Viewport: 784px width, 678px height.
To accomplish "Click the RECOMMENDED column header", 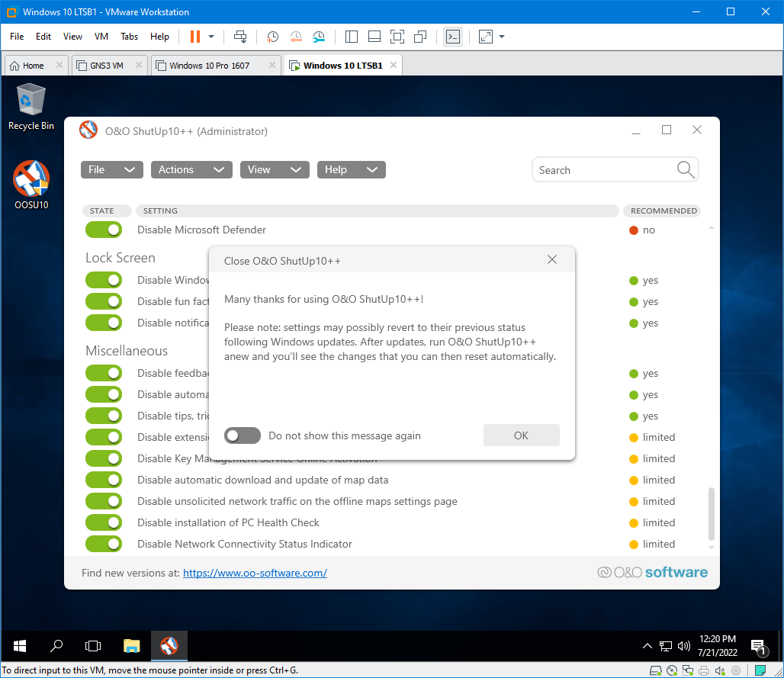I will pyautogui.click(x=663, y=211).
